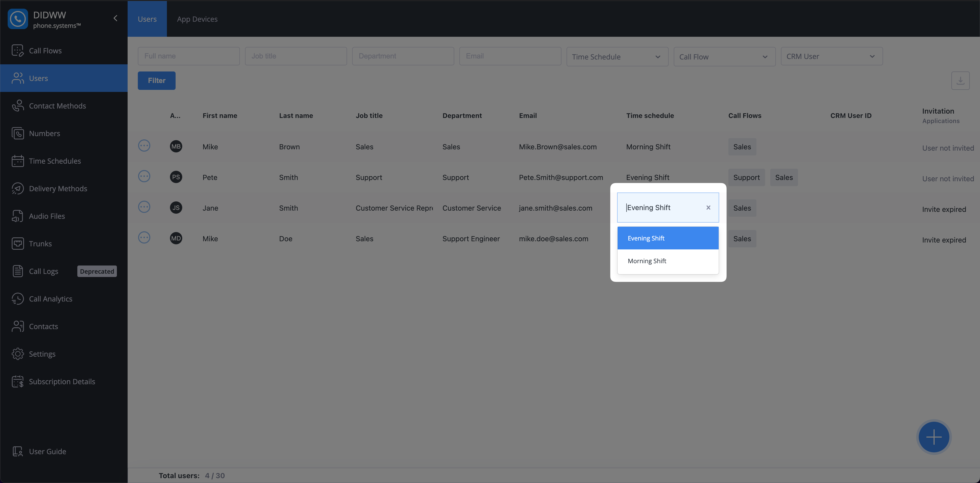Click Sales call flow tag for Jane Smith
This screenshot has width=980, height=483.
click(742, 208)
